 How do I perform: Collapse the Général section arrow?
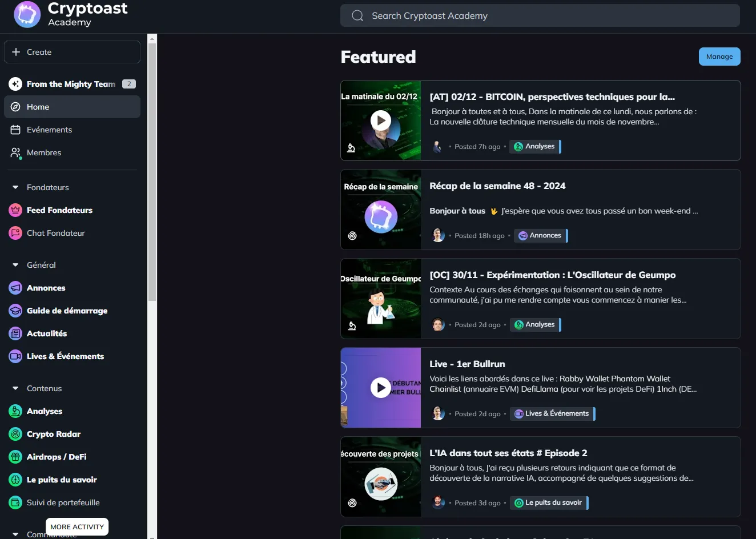tap(15, 265)
